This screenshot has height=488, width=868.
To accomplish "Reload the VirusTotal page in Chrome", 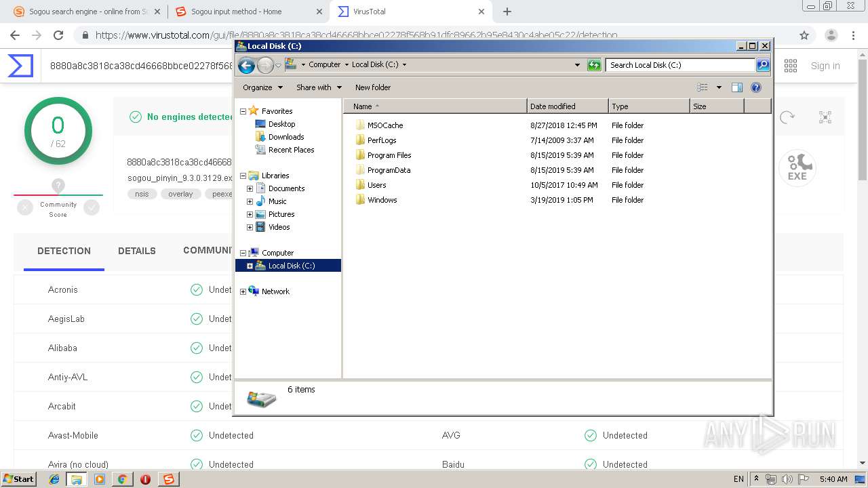I will click(58, 35).
